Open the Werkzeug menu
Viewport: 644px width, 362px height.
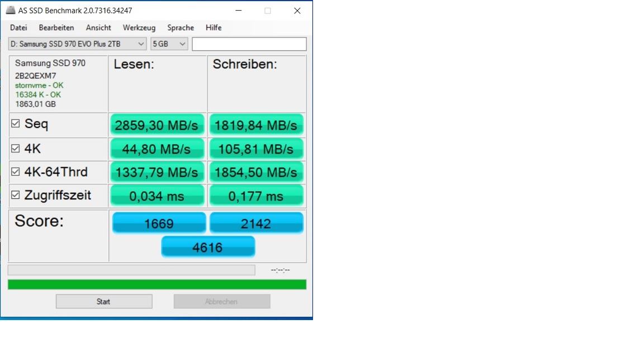139,27
